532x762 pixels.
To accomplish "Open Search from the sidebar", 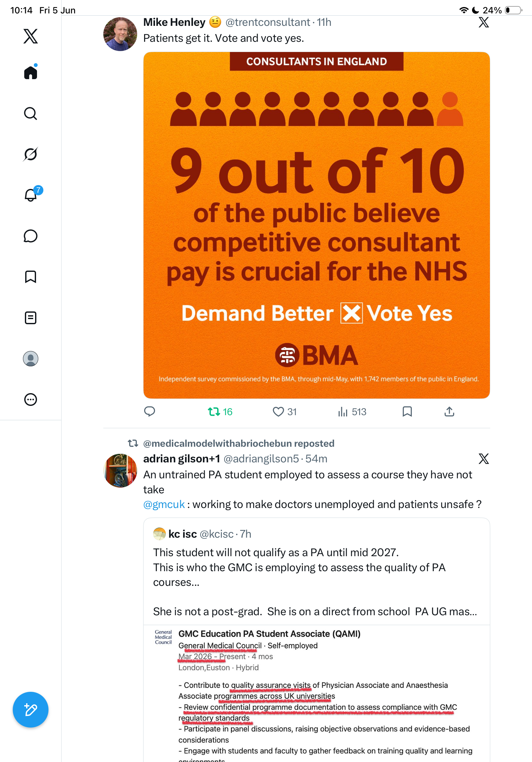I will point(31,114).
